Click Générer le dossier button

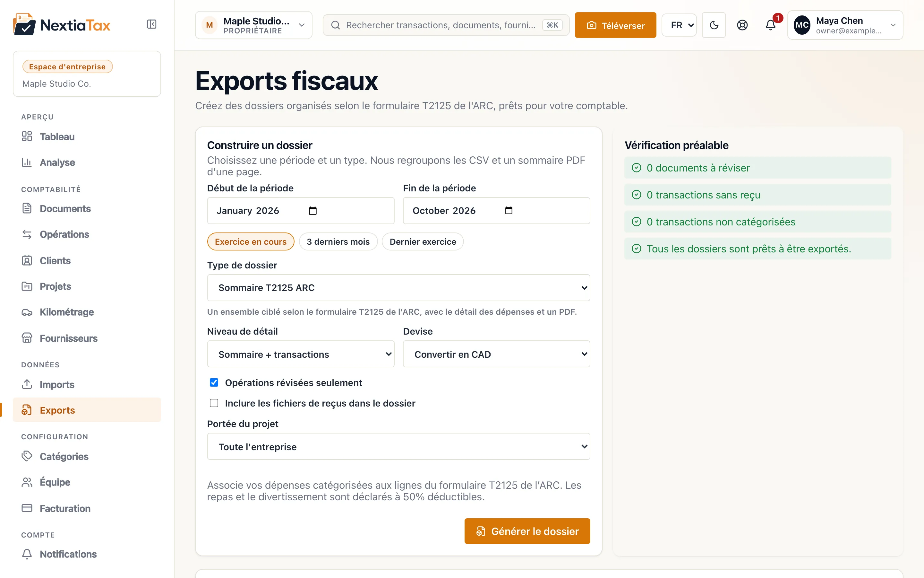527,531
